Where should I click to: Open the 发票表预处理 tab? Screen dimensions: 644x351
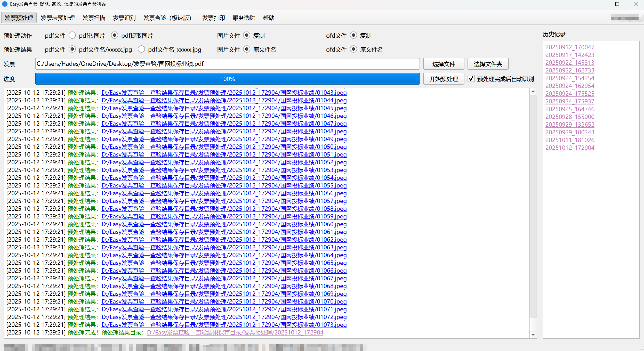(58, 18)
